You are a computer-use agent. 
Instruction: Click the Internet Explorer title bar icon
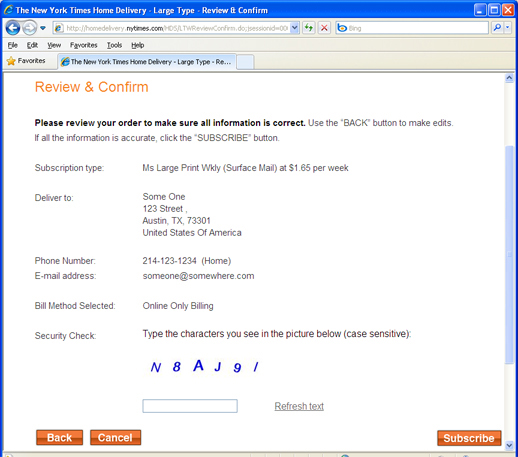[x=9, y=10]
